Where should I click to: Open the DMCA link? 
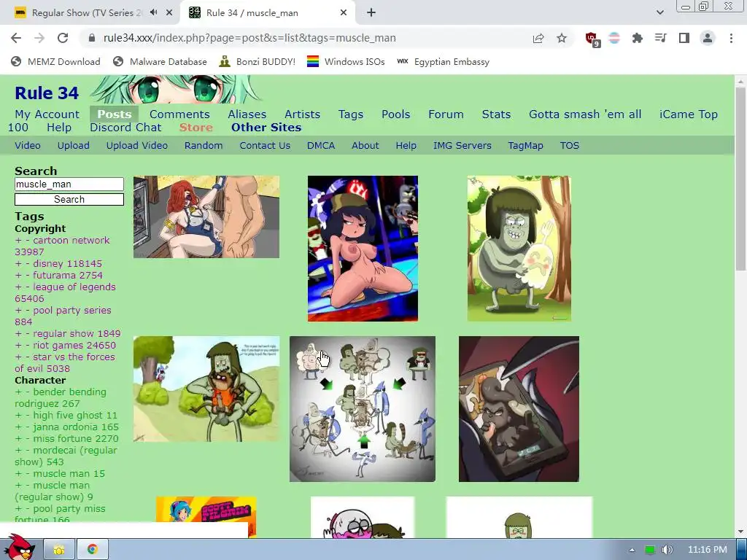(x=321, y=146)
